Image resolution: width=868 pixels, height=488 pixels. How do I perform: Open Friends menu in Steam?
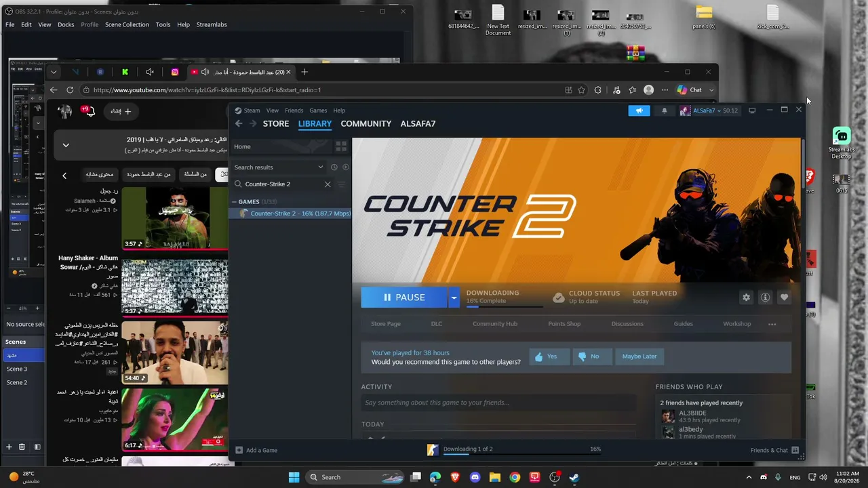(x=294, y=110)
